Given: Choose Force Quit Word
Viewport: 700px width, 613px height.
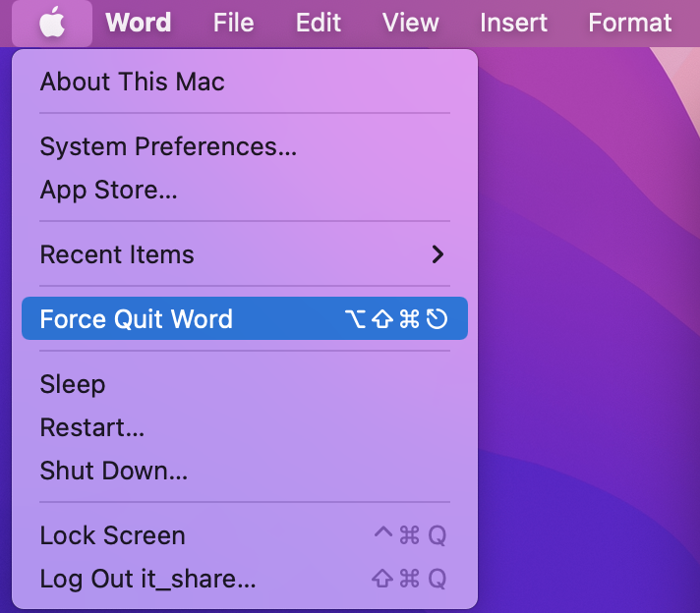Looking at the screenshot, I should 137,319.
